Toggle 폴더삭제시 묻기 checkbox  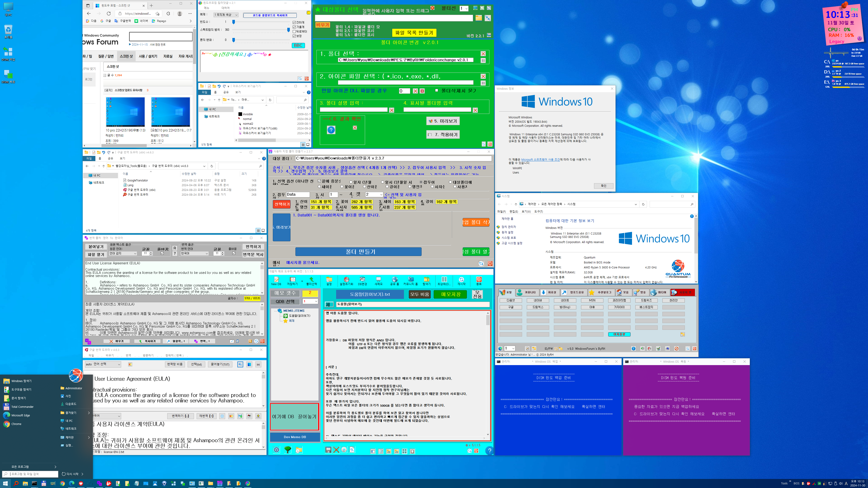pyautogui.click(x=437, y=90)
